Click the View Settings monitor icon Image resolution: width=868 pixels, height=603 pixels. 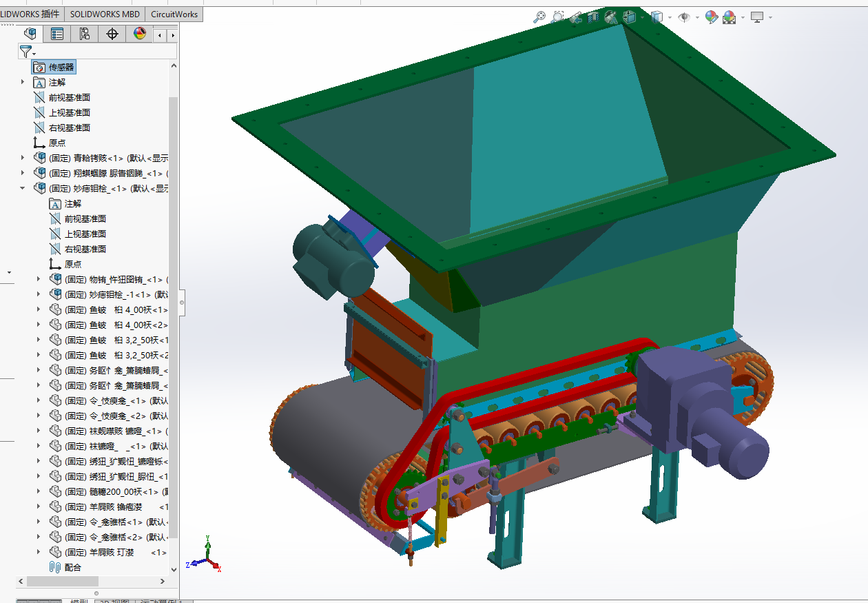point(757,17)
